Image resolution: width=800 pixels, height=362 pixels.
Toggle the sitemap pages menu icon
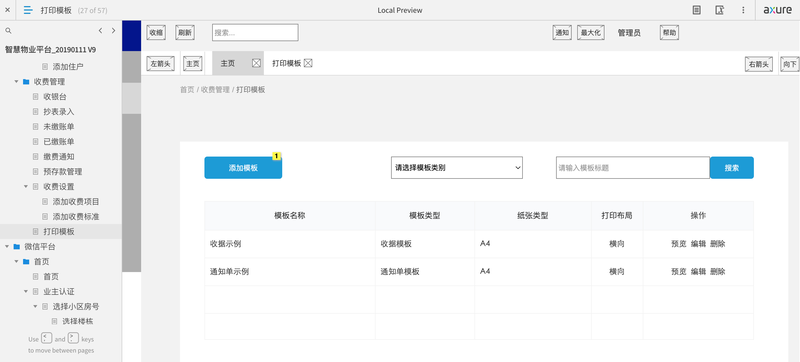(28, 10)
